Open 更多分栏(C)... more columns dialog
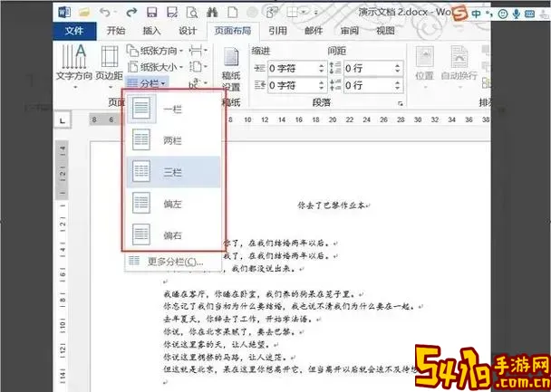 coord(174,263)
